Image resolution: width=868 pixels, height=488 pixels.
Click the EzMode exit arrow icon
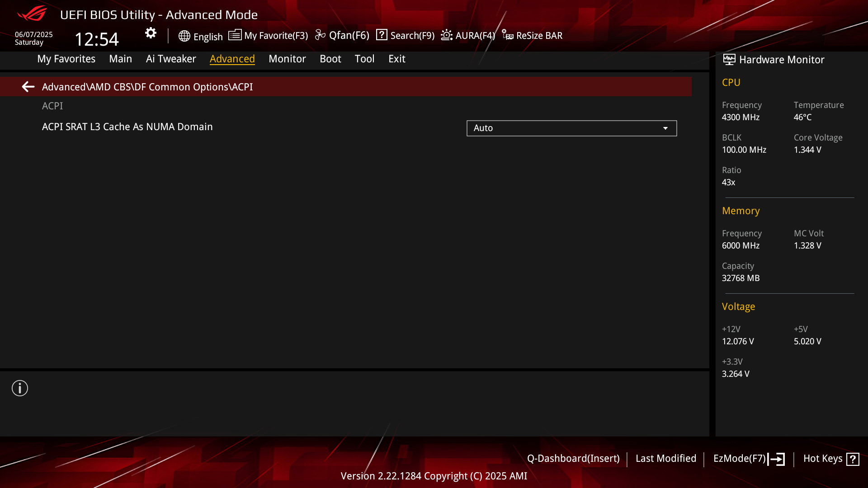776,459
